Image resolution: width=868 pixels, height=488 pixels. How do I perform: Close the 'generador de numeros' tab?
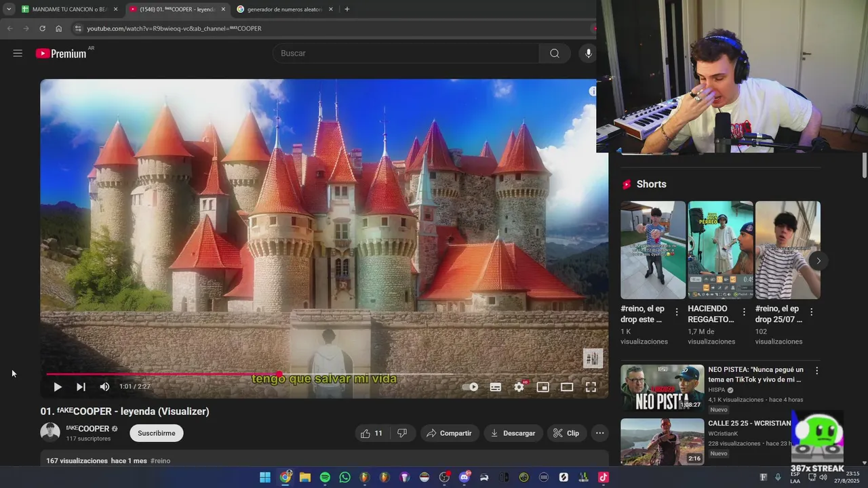331,9
